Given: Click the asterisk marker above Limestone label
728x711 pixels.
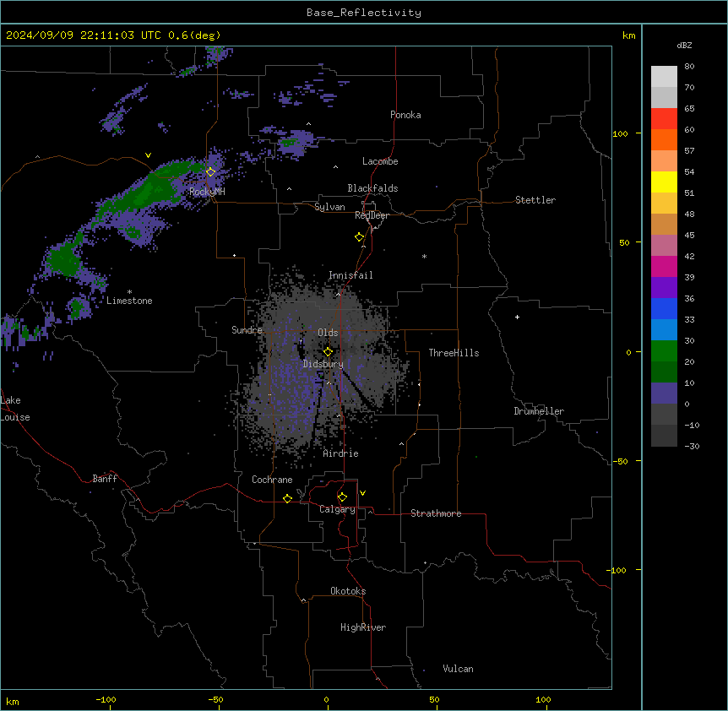Looking at the screenshot, I should coord(129,292).
